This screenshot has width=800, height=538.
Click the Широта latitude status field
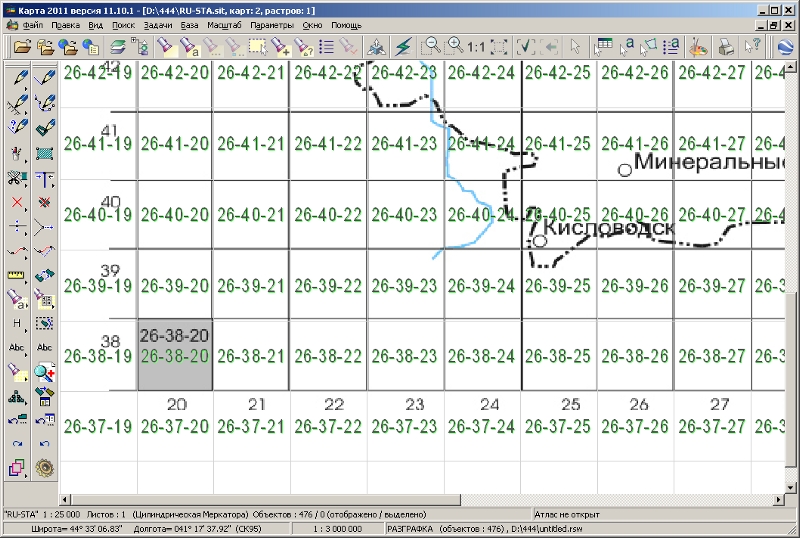click(x=77, y=529)
